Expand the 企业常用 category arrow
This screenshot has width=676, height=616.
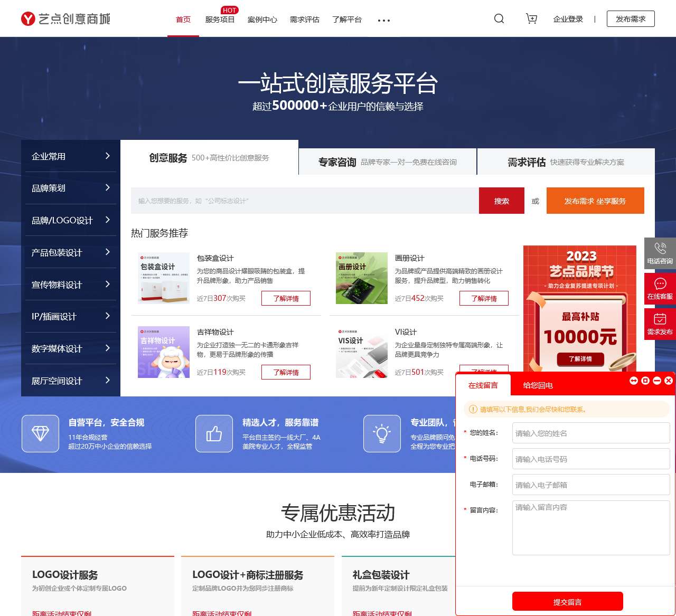108,156
